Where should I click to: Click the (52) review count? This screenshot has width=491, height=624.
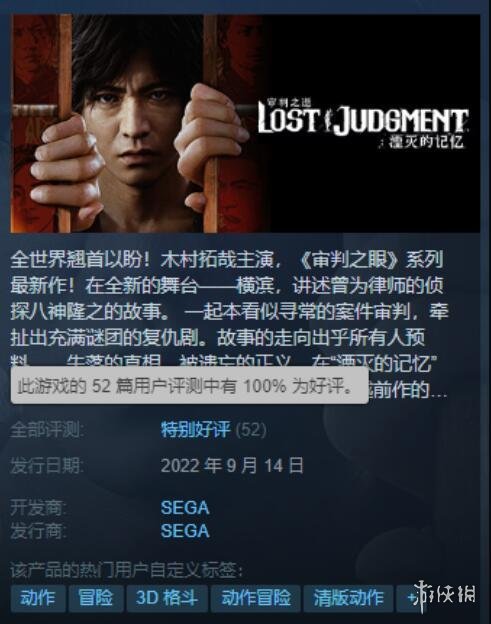coord(251,430)
